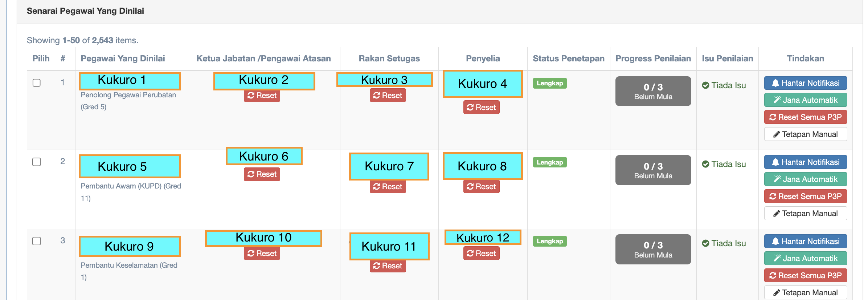Send notification for row 3 officer
The height and width of the screenshot is (300, 868).
click(805, 242)
